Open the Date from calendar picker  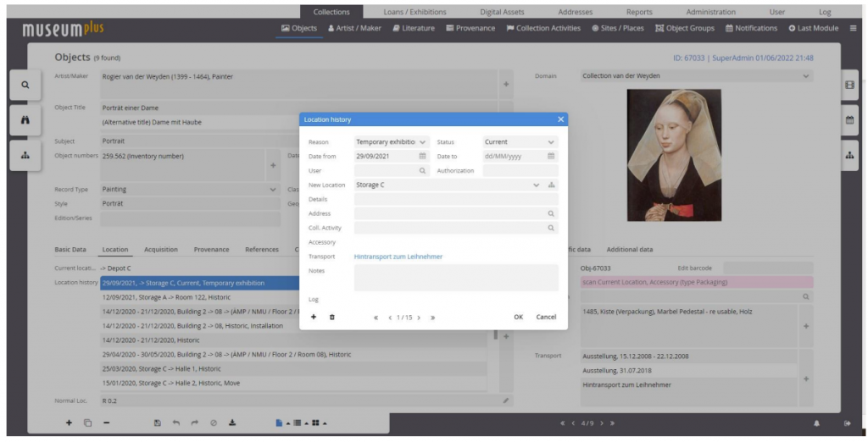422,156
